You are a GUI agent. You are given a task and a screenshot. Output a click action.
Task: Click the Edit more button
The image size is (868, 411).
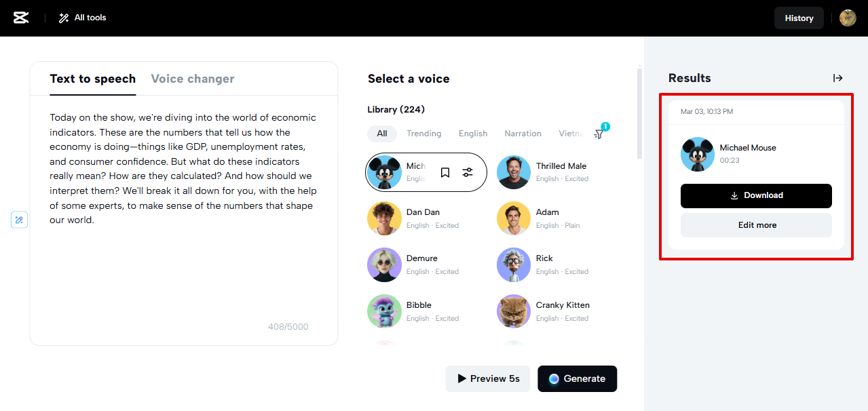pyautogui.click(x=756, y=225)
